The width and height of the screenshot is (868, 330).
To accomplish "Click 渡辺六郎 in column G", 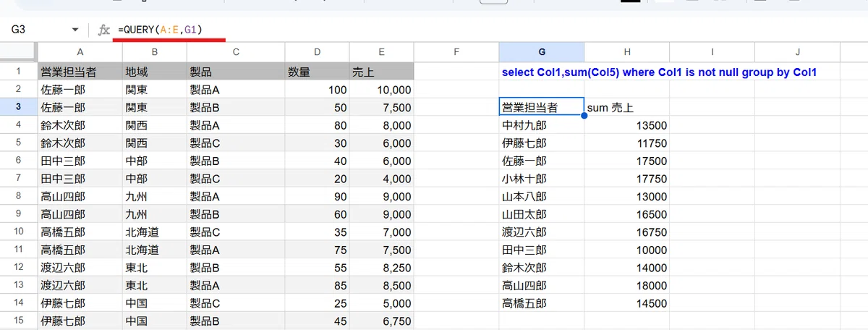I will 542,232.
